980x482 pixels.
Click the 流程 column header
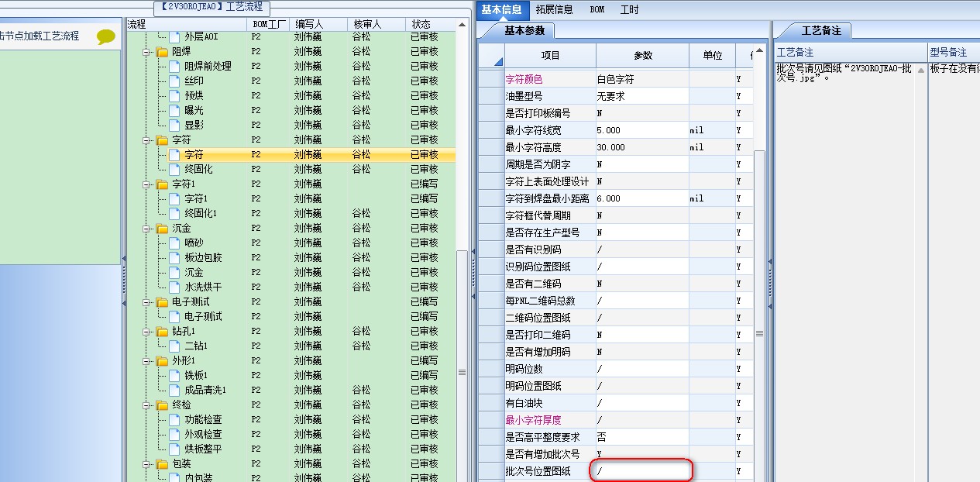coord(186,25)
